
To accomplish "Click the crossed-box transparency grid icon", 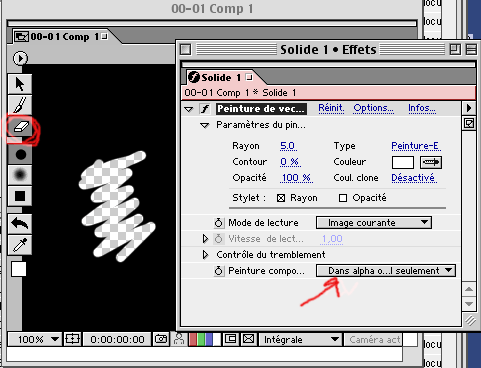I will coord(249,339).
